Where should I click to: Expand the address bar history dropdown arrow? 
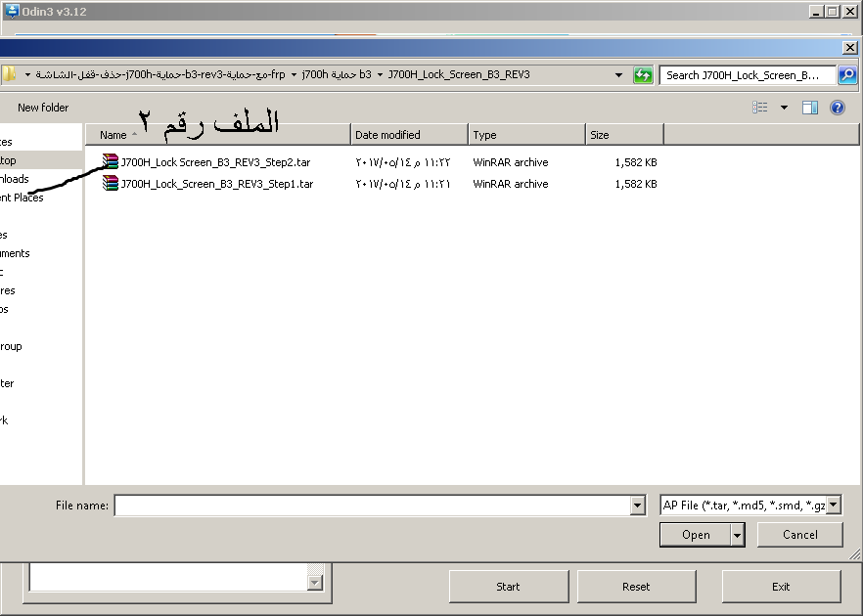click(618, 74)
